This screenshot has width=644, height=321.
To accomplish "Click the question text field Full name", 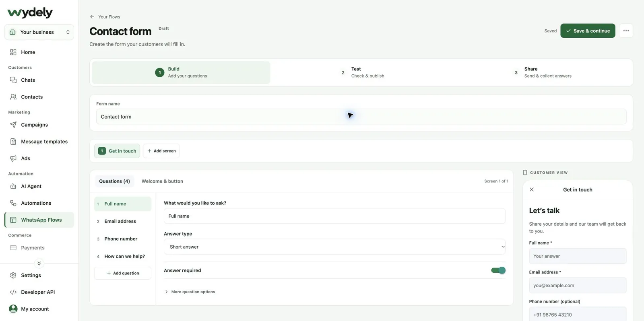I will click(x=334, y=216).
